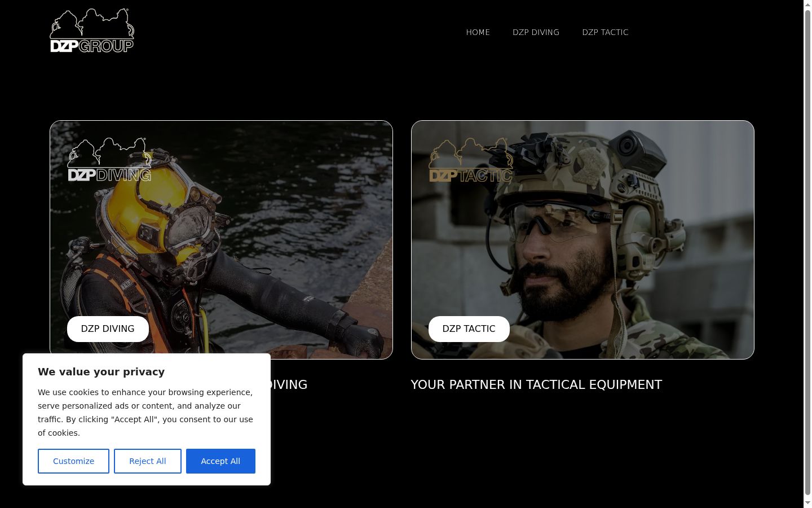Reject all cookies

coord(148,461)
